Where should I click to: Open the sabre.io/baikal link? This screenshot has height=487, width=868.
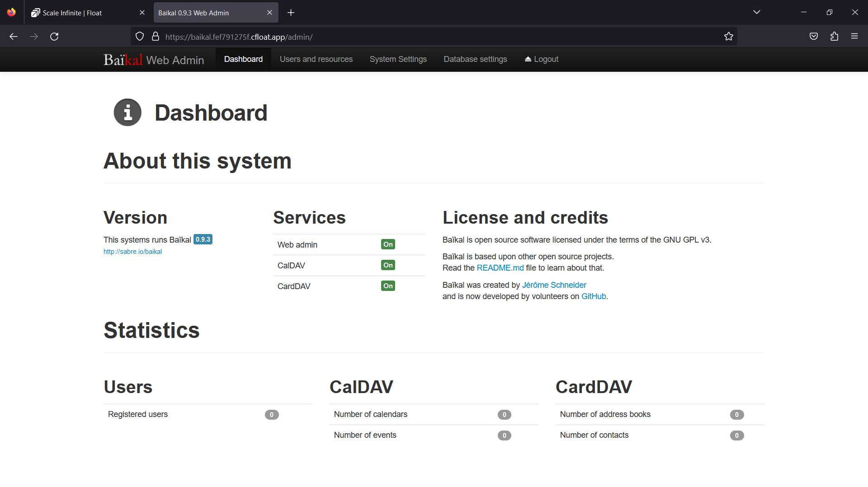click(132, 252)
